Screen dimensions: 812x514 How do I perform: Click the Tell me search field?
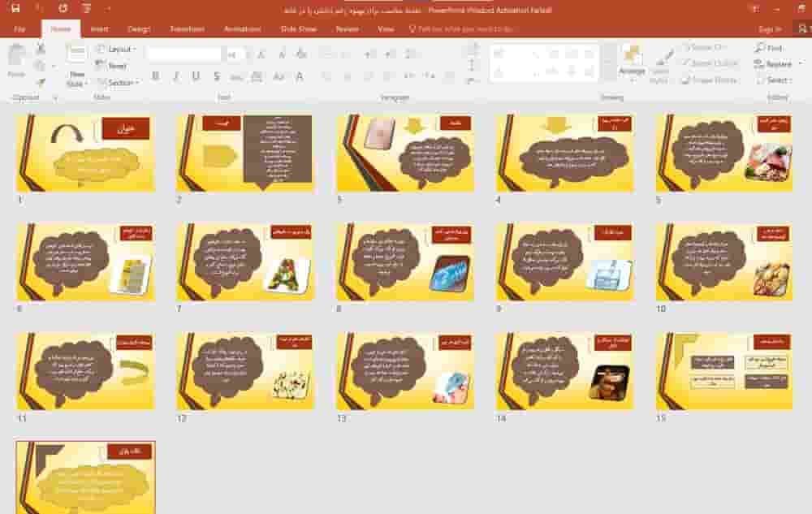tap(461, 29)
